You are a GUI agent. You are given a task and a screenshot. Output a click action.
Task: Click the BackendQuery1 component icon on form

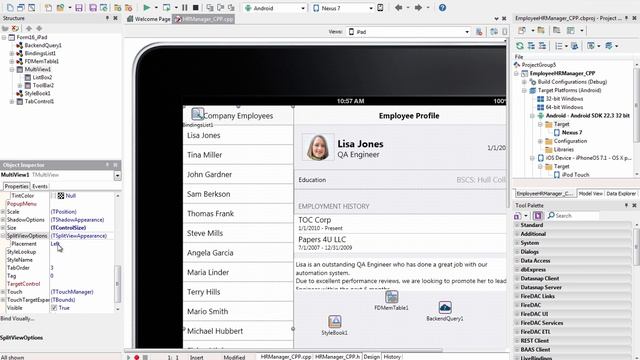(x=444, y=307)
